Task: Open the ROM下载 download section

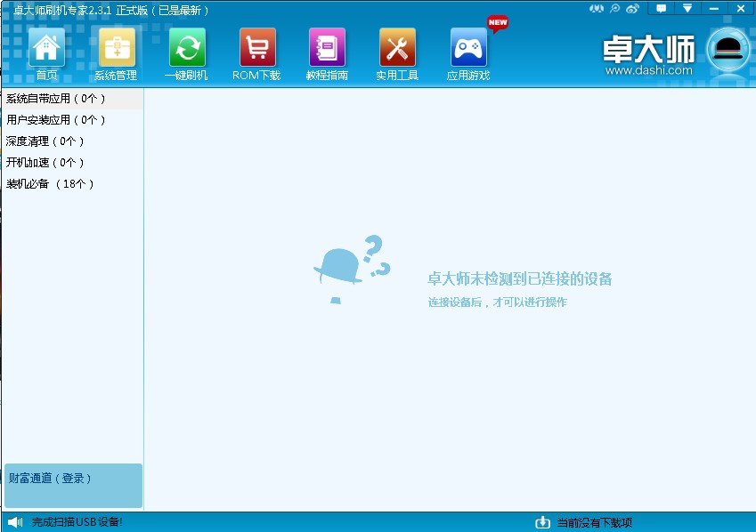Action: click(x=256, y=51)
